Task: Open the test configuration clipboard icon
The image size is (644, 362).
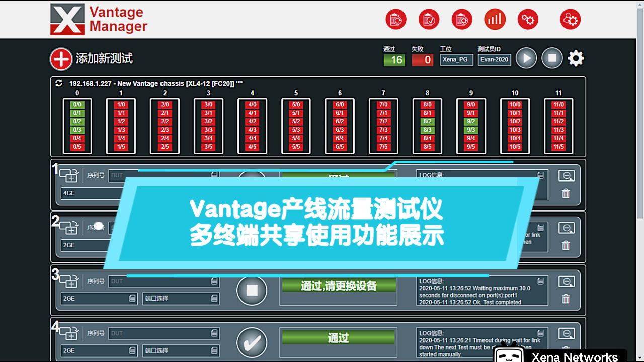Action: coord(461,19)
